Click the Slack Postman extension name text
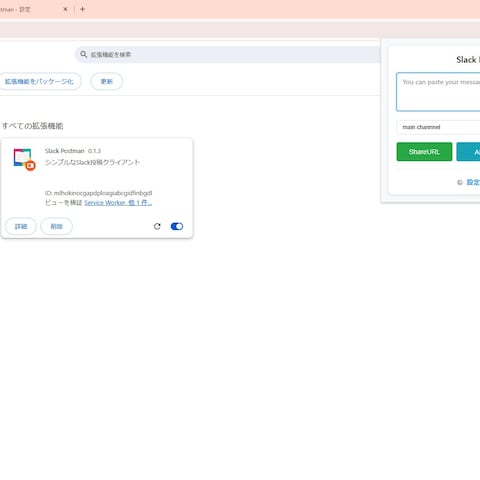The height and width of the screenshot is (480, 480). click(x=65, y=151)
